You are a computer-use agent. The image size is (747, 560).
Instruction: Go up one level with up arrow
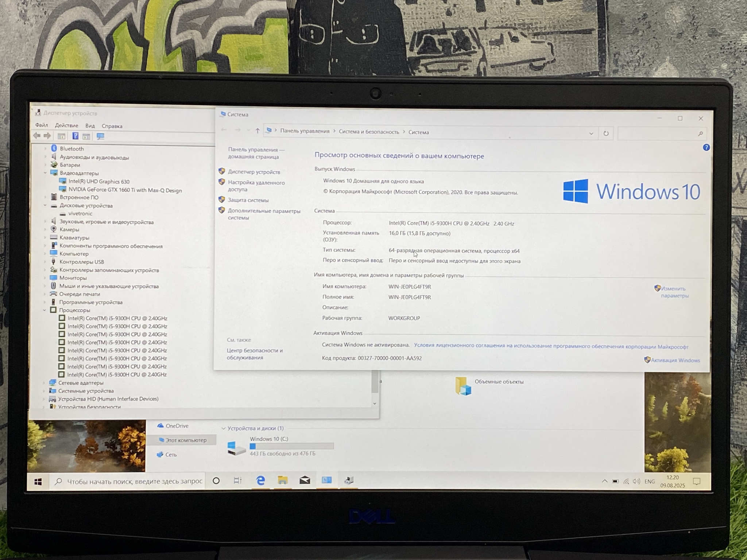pyautogui.click(x=258, y=131)
